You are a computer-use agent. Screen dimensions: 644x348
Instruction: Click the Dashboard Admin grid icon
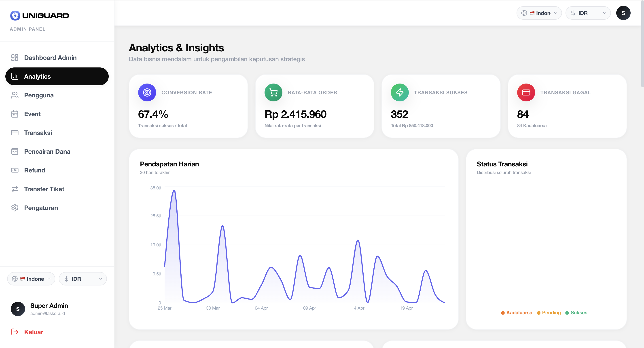click(15, 58)
